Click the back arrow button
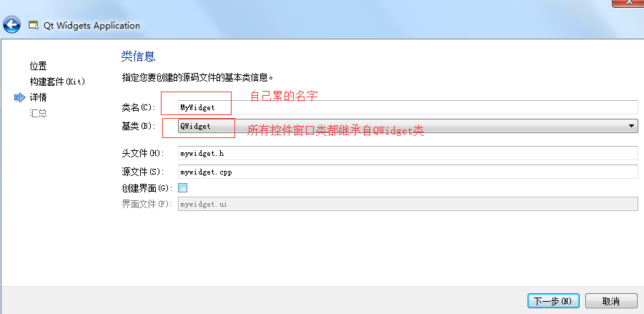 [12, 25]
